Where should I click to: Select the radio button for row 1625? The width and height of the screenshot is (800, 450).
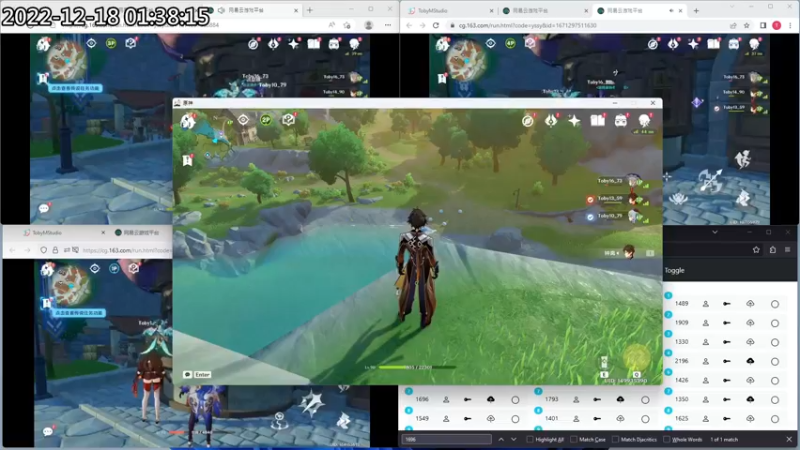pos(775,419)
